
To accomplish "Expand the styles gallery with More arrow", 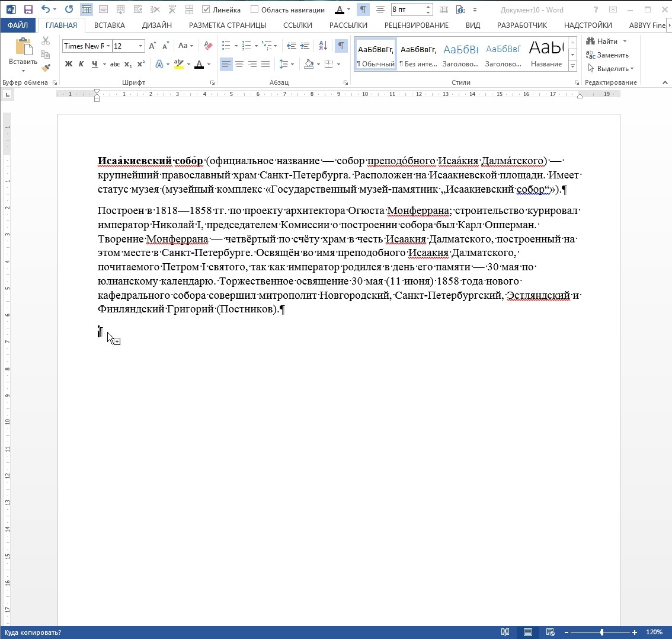I will (572, 66).
